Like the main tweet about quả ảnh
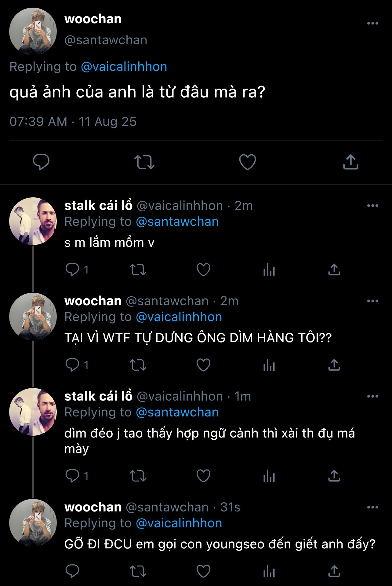The height and width of the screenshot is (586, 392). [247, 162]
